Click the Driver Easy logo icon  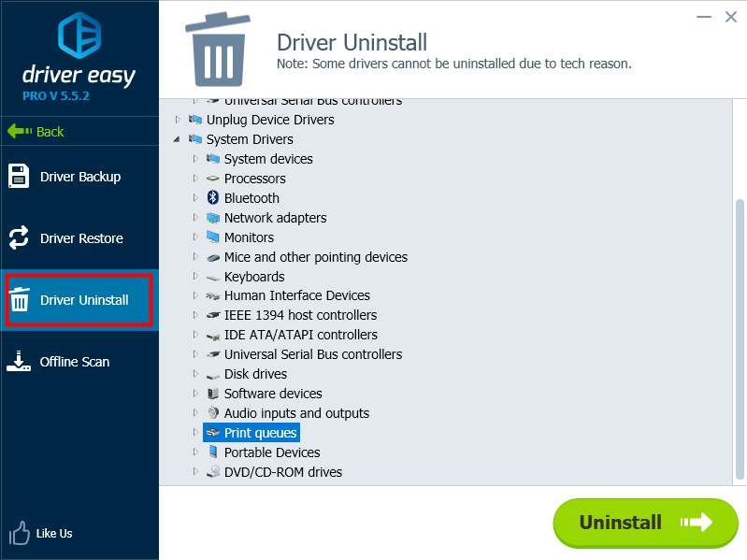point(79,36)
